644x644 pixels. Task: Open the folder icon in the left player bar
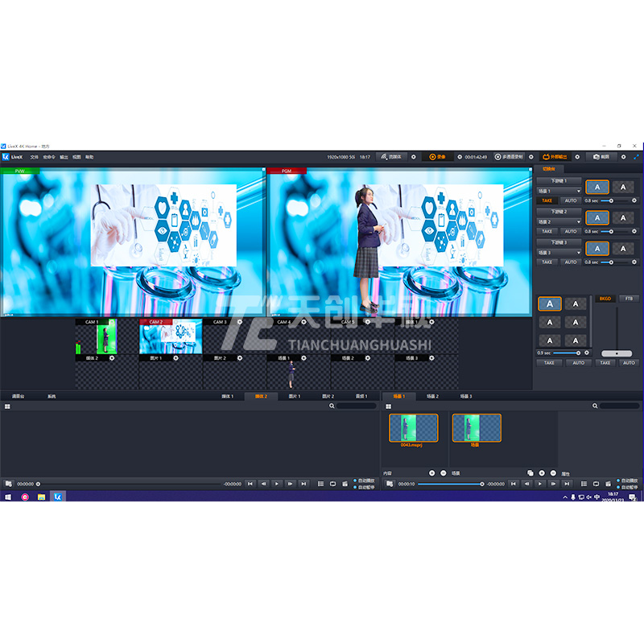(9, 484)
